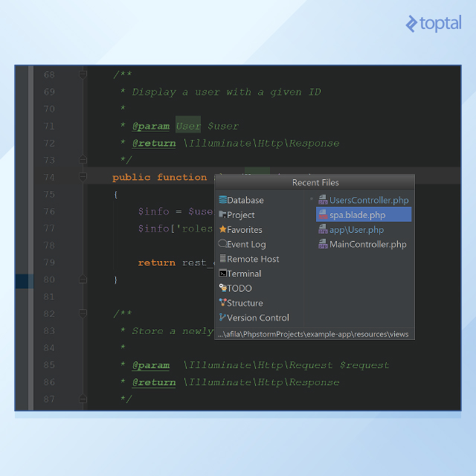Collapse the function at line 74
Screen dimensions: 476x476
coord(83,177)
